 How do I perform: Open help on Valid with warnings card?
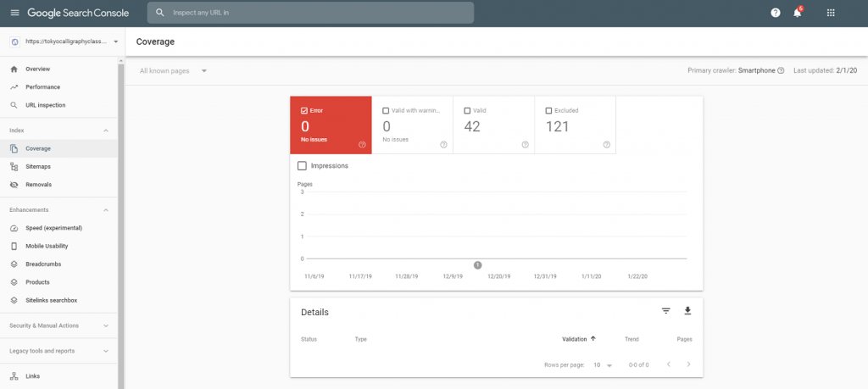[x=443, y=144]
